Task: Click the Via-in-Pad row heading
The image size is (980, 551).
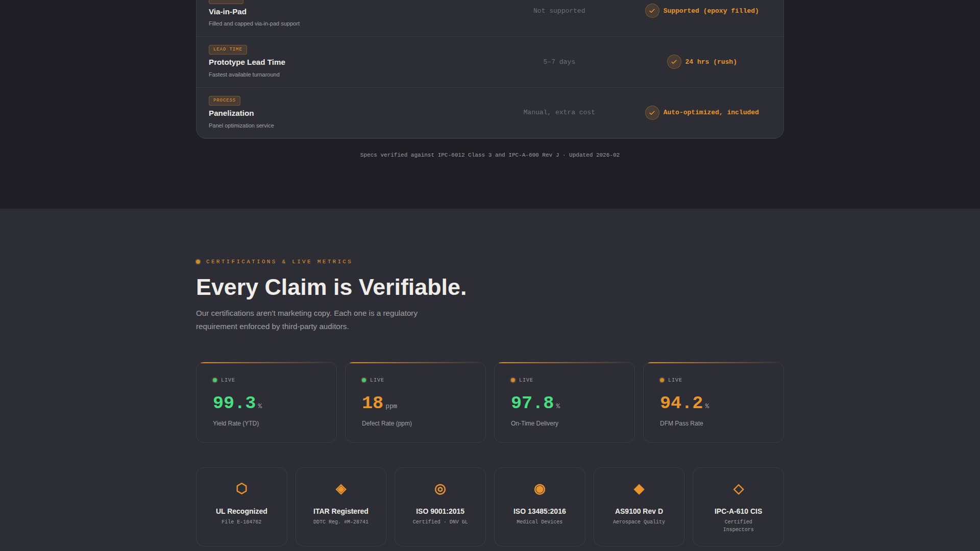Action: (x=227, y=12)
